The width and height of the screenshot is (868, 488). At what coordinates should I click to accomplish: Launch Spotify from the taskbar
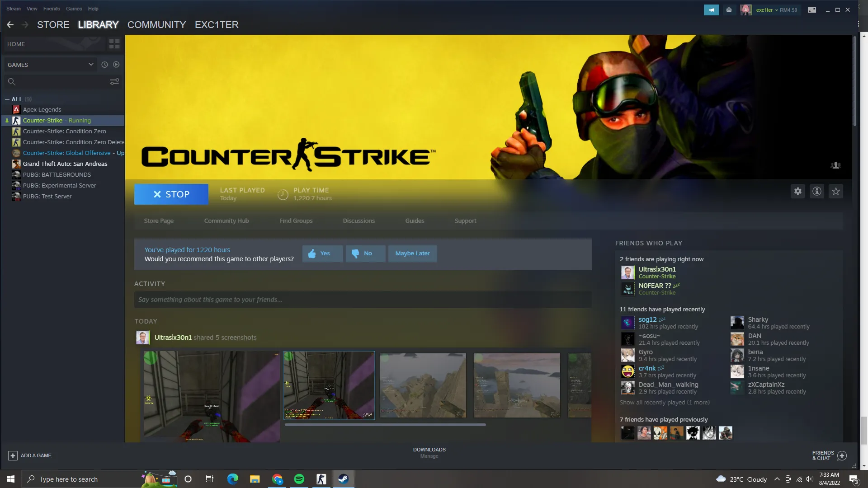tap(299, 479)
